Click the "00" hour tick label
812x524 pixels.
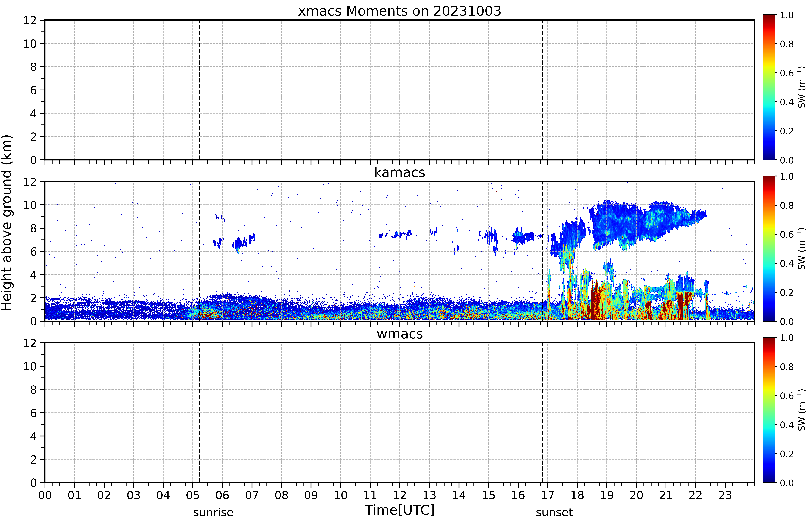45,495
